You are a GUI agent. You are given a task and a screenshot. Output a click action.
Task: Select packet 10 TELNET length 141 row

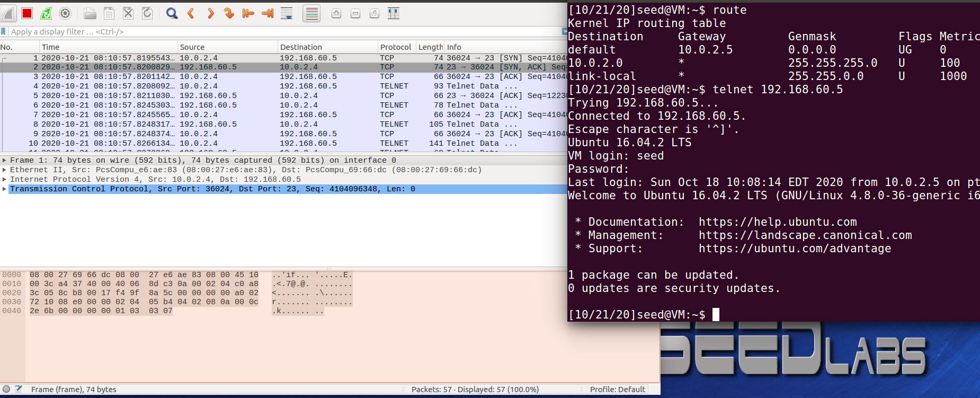283,144
